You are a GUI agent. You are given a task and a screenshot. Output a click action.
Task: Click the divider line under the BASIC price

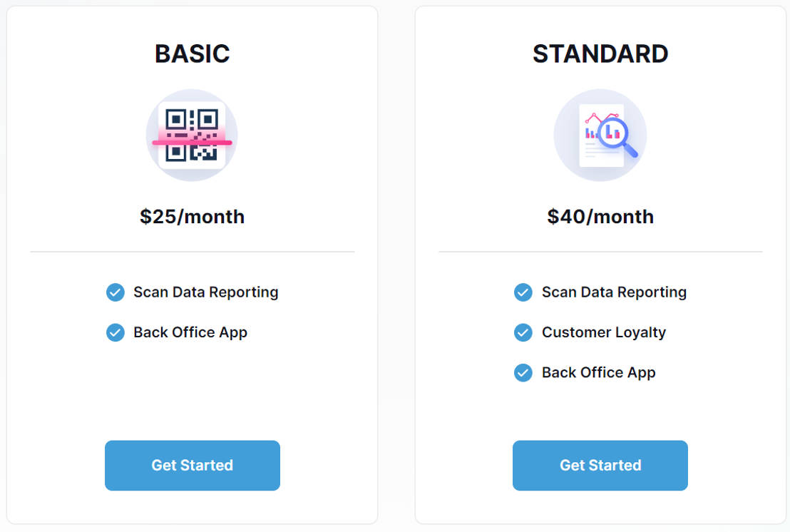click(192, 252)
